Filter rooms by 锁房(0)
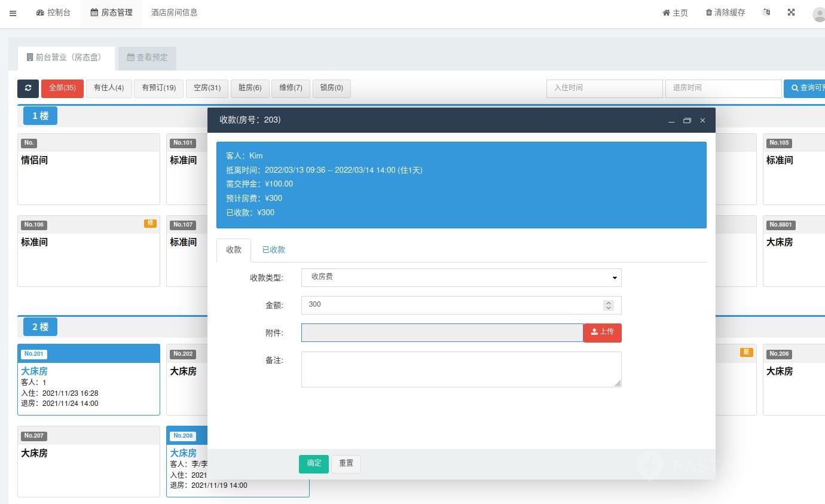The image size is (825, 504). pyautogui.click(x=332, y=88)
